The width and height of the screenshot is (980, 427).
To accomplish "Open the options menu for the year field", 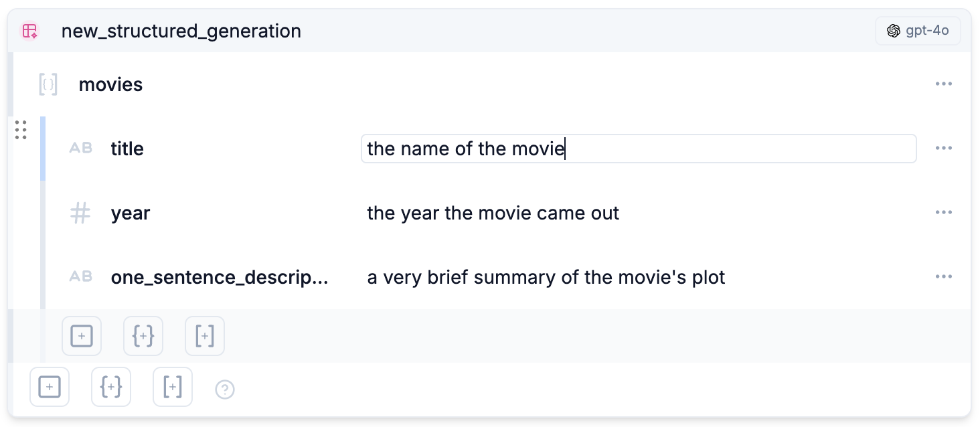I will 944,213.
